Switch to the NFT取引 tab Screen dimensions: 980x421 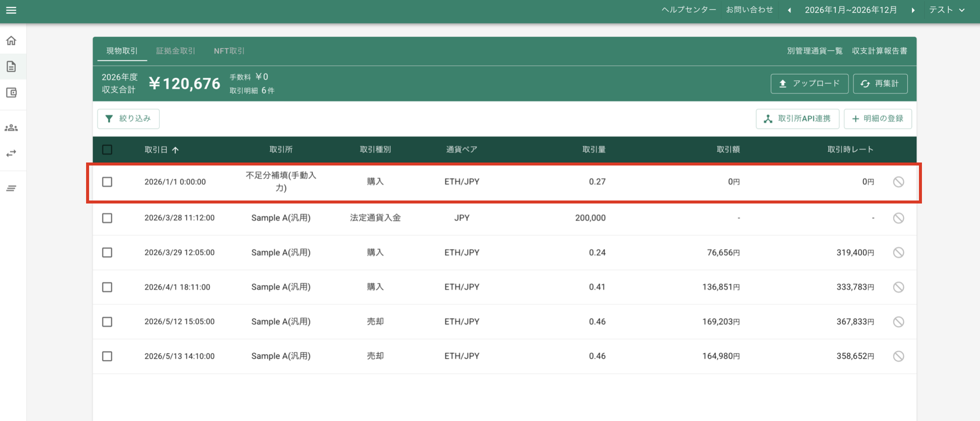pos(229,51)
